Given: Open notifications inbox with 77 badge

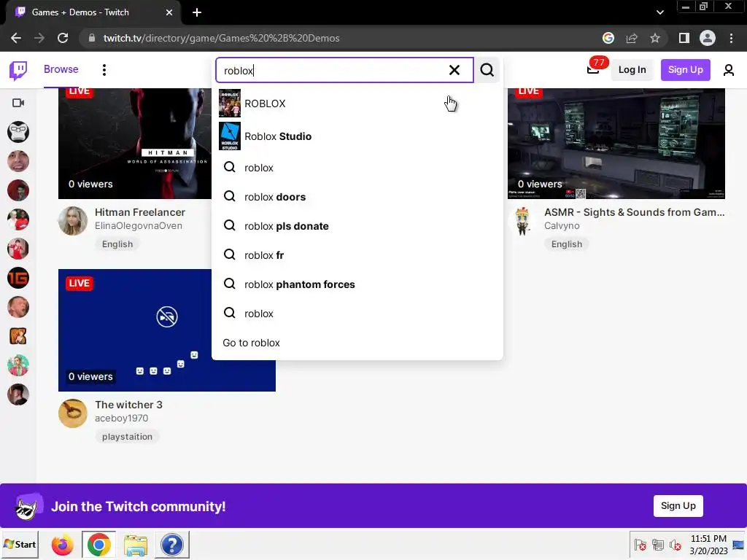Looking at the screenshot, I should click(593, 69).
